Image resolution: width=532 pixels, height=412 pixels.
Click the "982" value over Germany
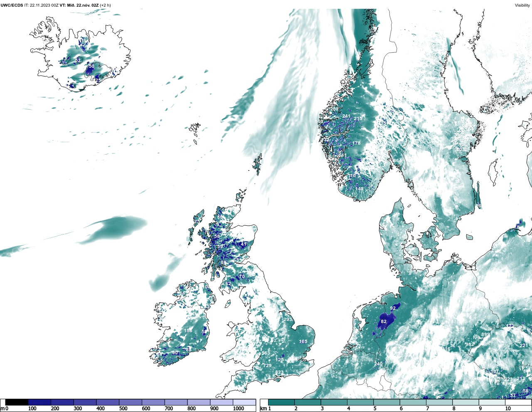coord(470,344)
